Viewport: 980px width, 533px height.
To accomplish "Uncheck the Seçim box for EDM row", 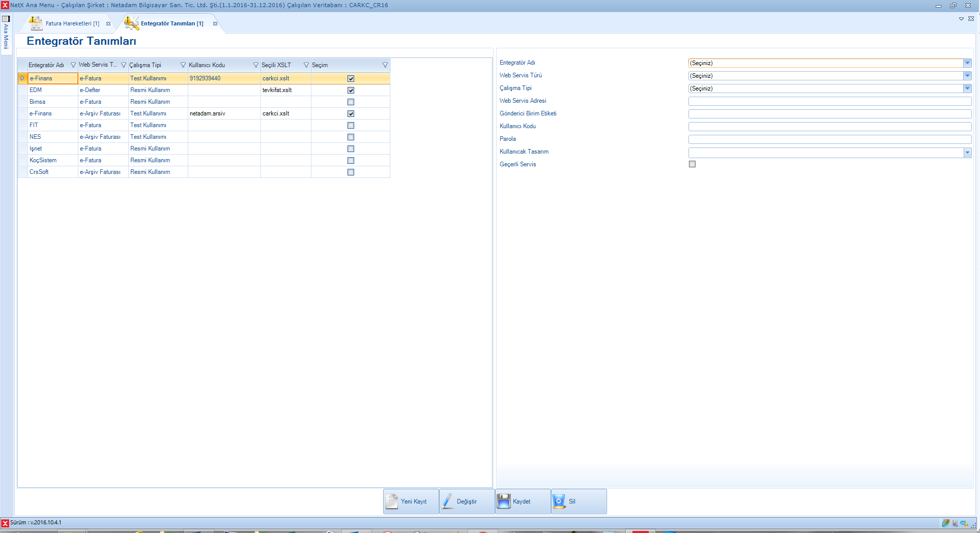I will pyautogui.click(x=351, y=90).
